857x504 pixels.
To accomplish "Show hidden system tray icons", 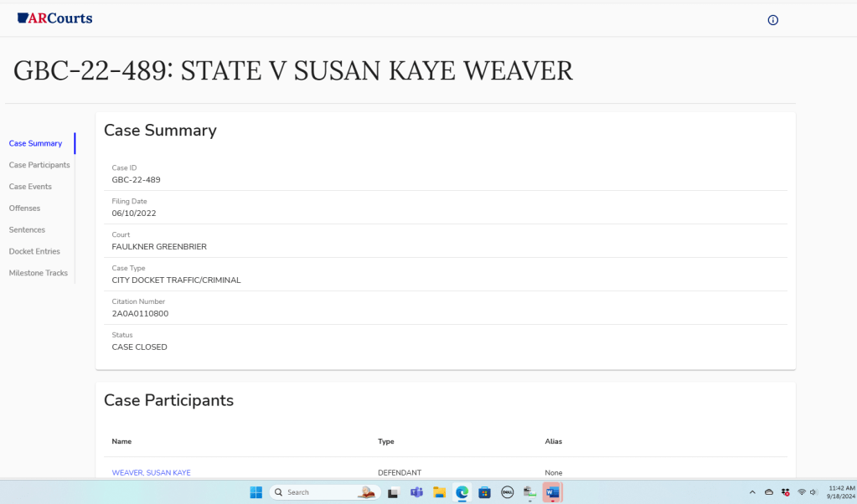I will (752, 492).
